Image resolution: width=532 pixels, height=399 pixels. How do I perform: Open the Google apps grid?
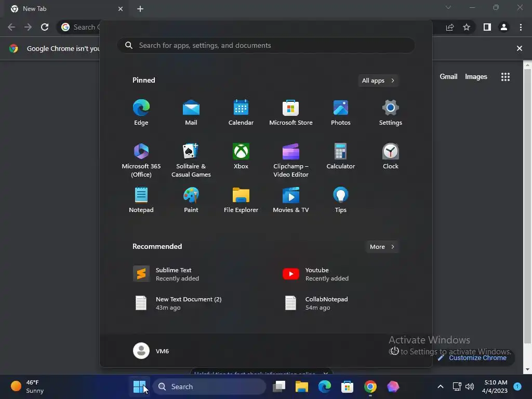coord(506,77)
